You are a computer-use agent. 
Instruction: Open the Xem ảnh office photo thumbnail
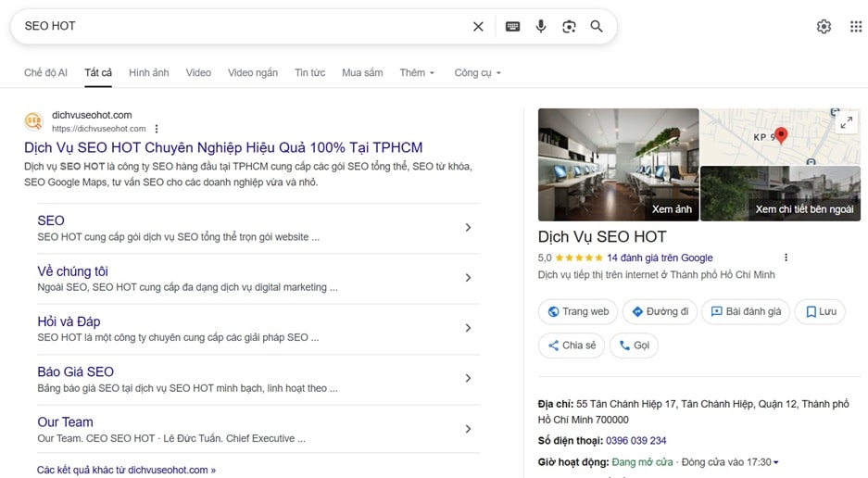(x=618, y=165)
